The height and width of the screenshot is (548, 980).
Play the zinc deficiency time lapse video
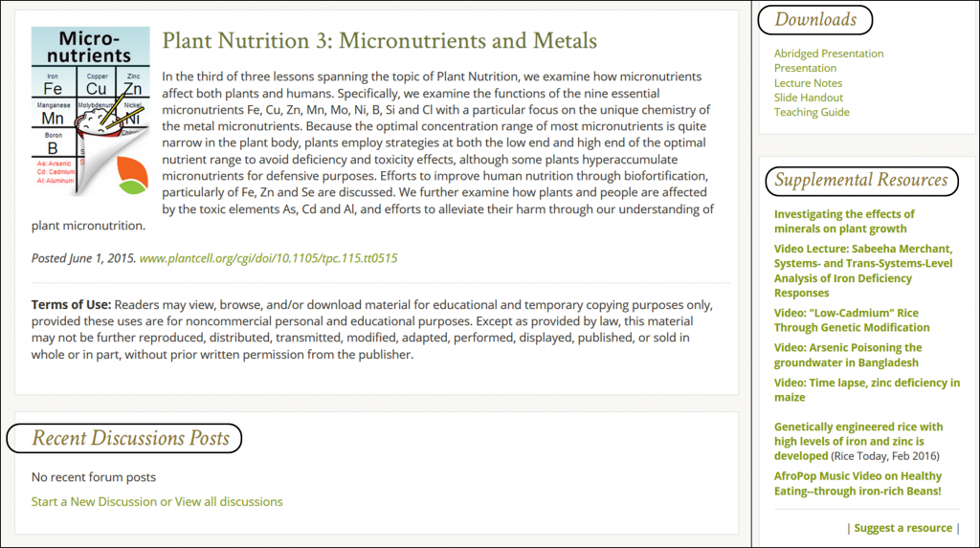click(x=866, y=389)
